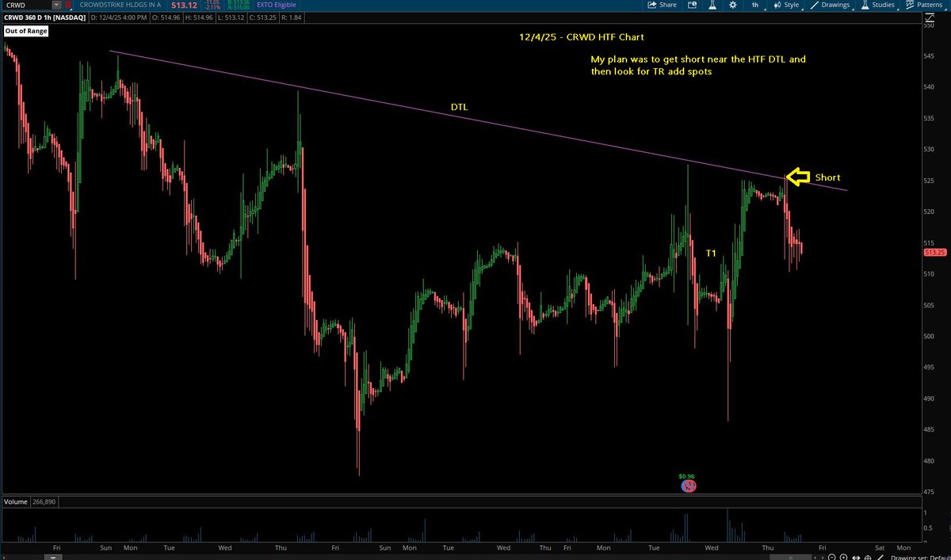951x560 pixels.
Task: Click the range R: 1.84 readout
Action: [x=291, y=18]
